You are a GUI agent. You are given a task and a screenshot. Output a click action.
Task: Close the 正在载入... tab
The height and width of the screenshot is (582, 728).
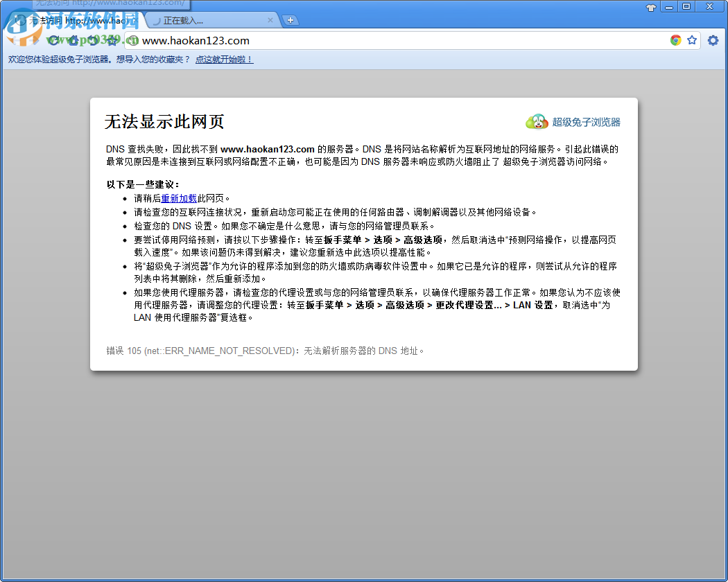coord(270,20)
